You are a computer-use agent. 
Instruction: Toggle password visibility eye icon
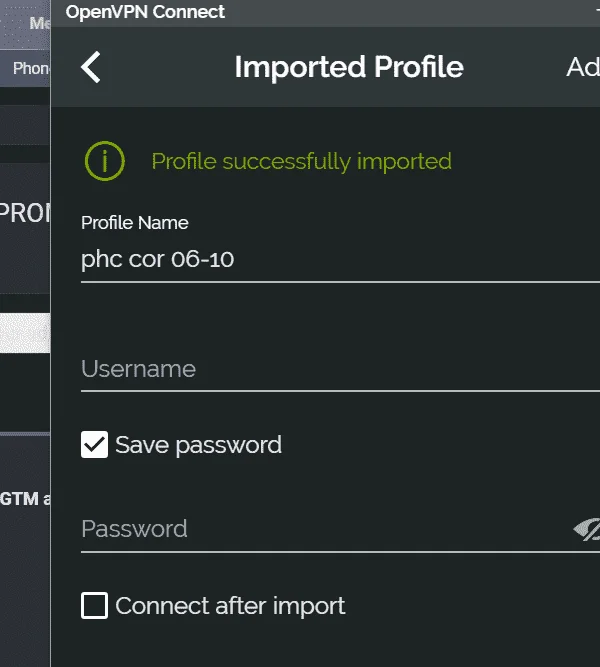point(587,529)
